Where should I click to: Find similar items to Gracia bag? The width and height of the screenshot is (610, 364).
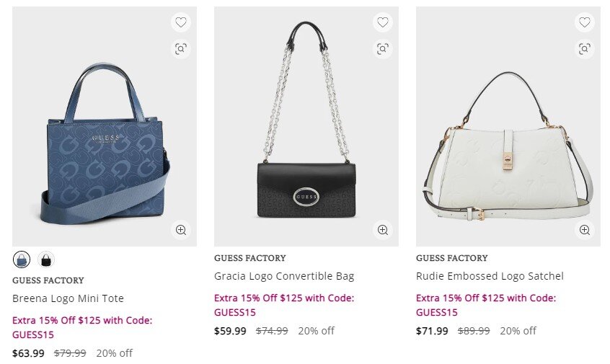pos(382,48)
